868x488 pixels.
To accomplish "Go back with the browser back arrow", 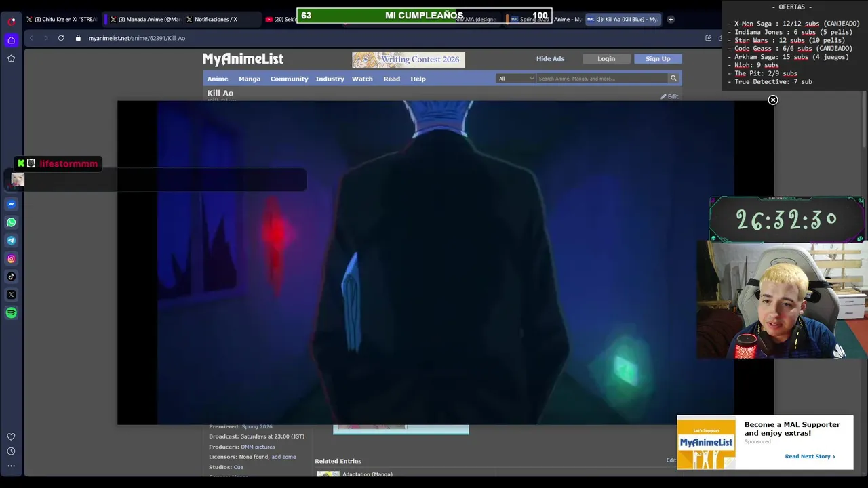I will (31, 38).
